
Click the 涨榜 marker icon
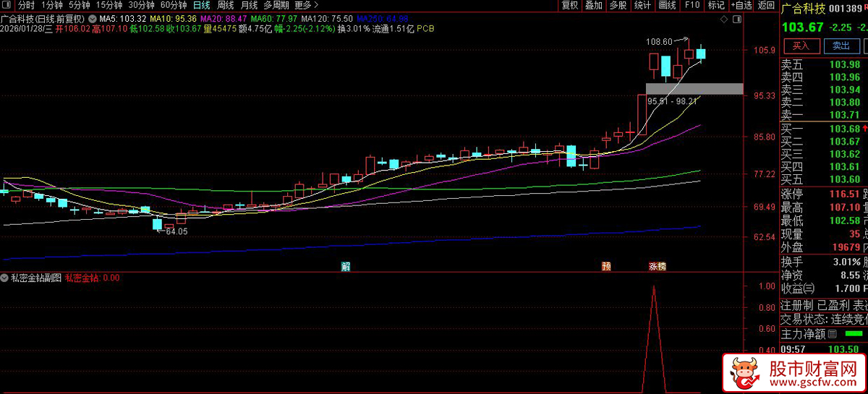click(x=657, y=266)
